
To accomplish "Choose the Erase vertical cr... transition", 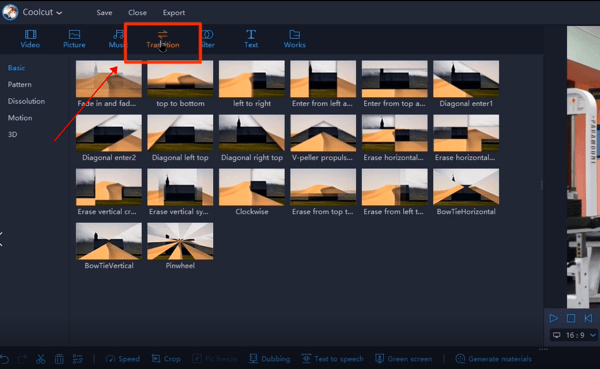I will coord(109,192).
